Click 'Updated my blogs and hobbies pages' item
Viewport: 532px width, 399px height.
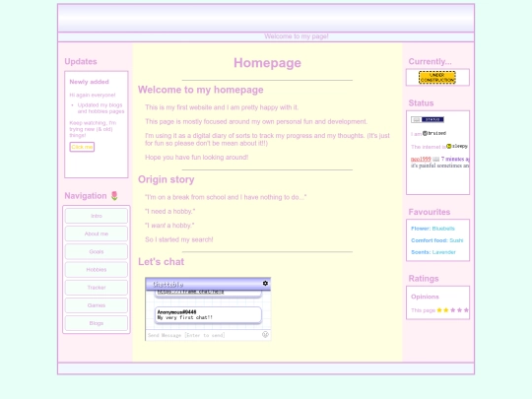click(x=100, y=108)
